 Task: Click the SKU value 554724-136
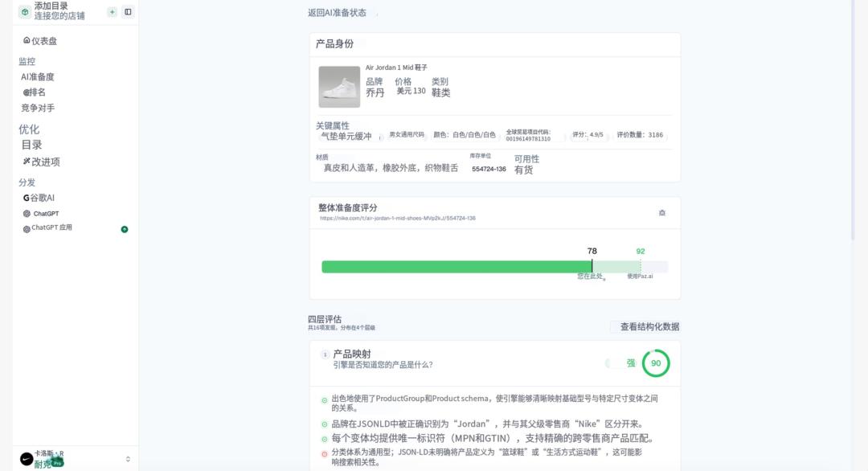[489, 169]
